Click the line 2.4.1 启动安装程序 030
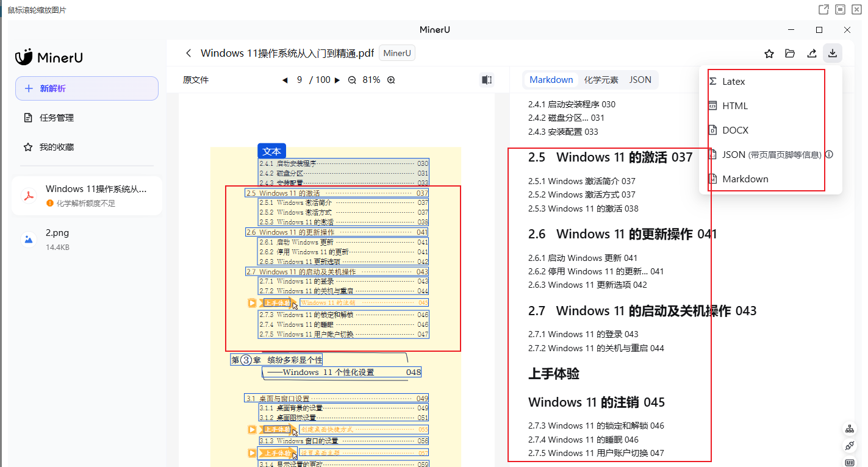Image resolution: width=868 pixels, height=467 pixels. (572, 104)
